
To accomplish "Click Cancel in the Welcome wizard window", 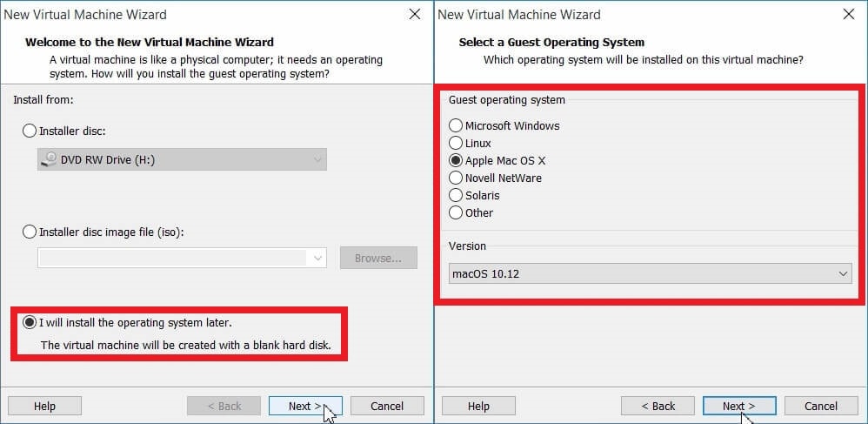I will click(387, 407).
